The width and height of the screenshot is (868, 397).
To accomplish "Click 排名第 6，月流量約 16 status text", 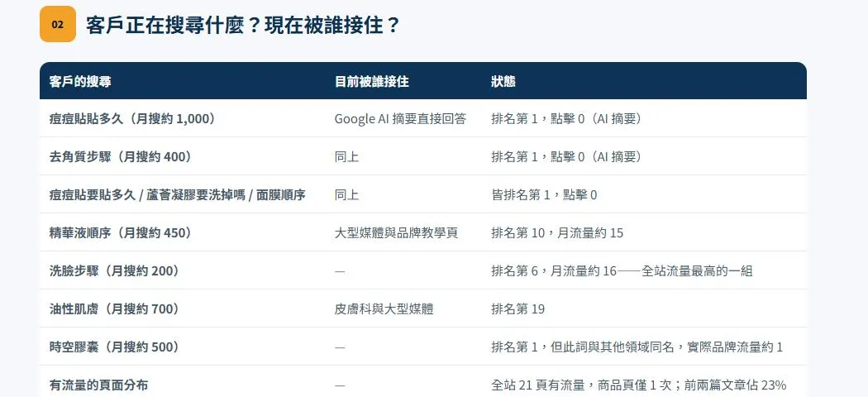I will pos(622,270).
